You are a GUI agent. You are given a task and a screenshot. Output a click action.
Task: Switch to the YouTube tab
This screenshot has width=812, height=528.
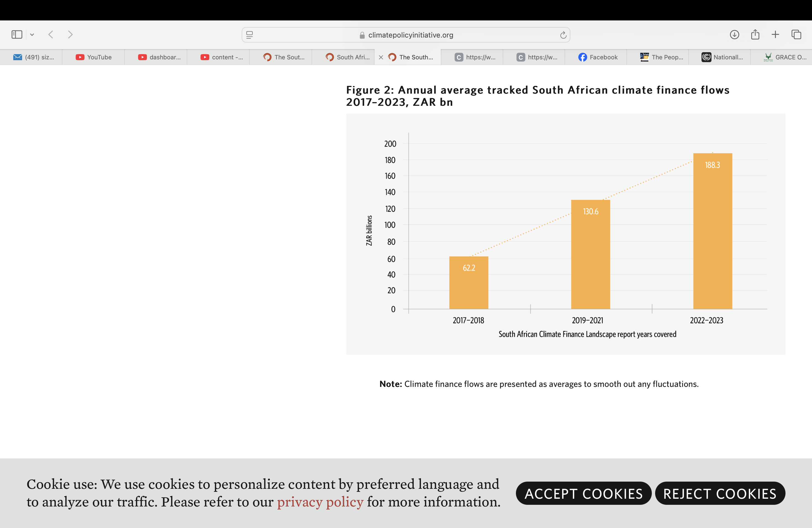click(93, 57)
